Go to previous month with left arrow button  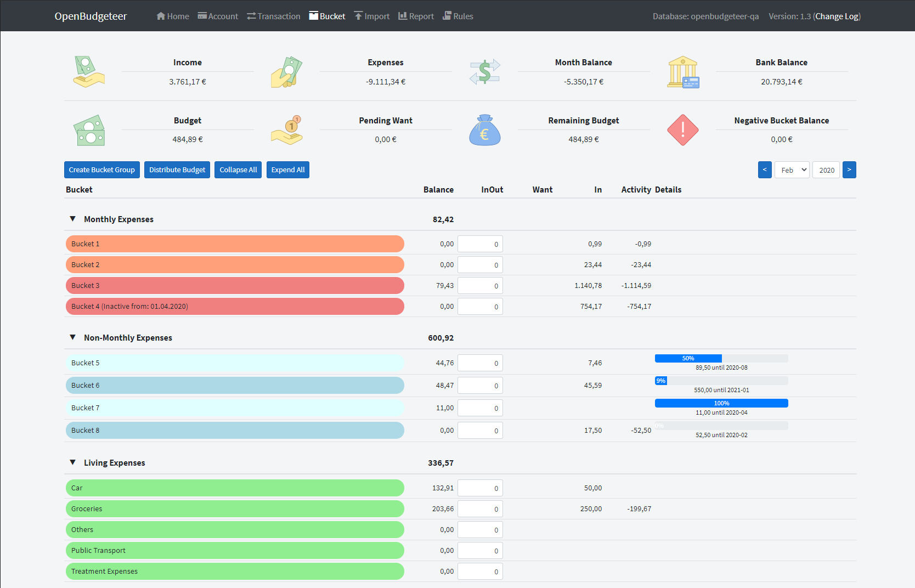coord(765,170)
